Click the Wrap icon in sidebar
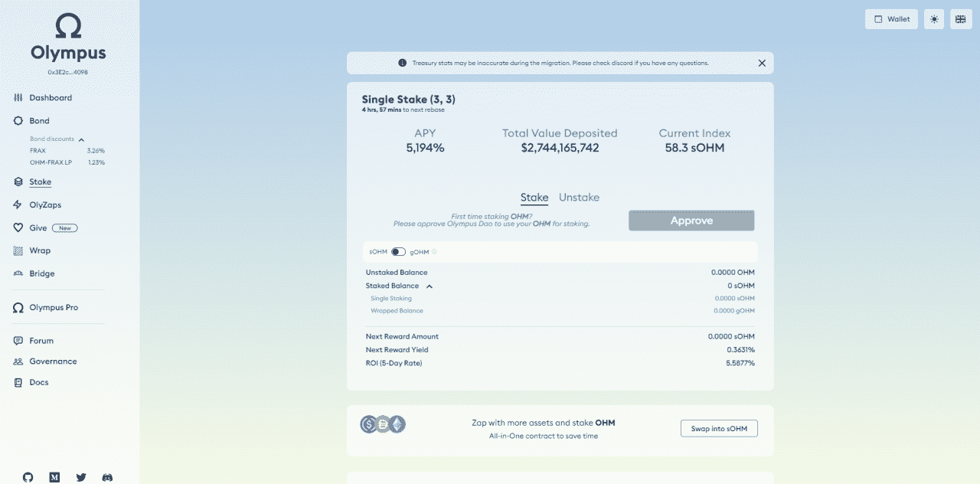The image size is (980, 484). pyautogui.click(x=18, y=251)
